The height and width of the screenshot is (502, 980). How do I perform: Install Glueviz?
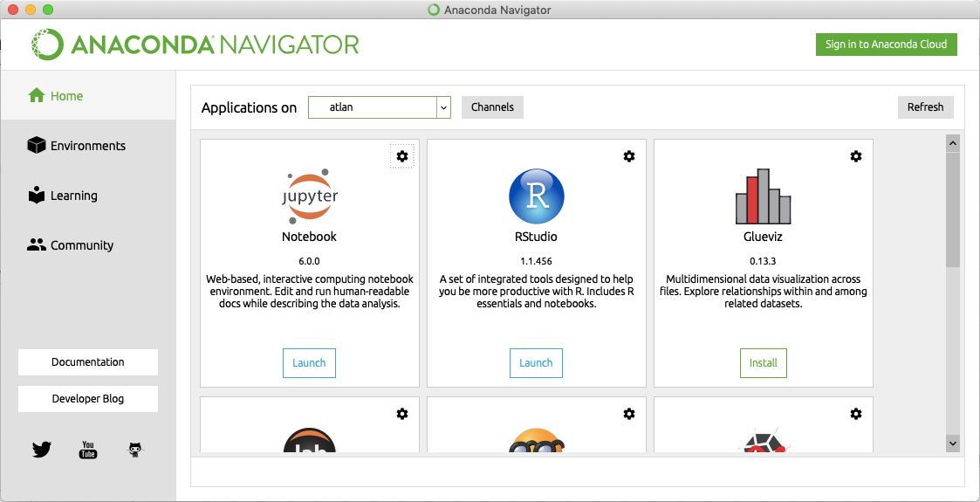[763, 362]
